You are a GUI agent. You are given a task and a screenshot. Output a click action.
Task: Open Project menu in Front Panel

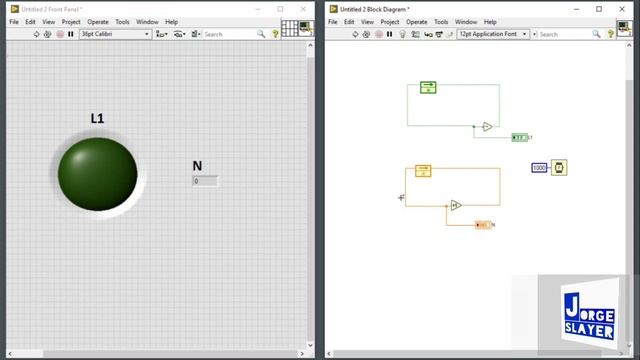71,22
